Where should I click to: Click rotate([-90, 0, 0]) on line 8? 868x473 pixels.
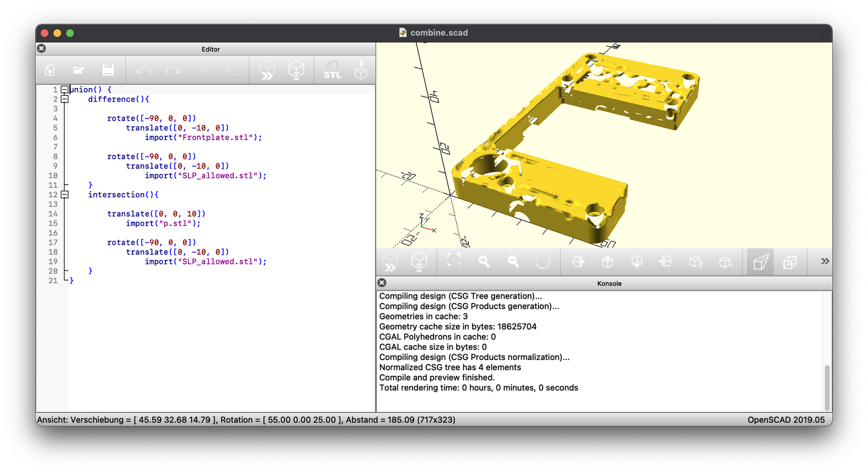point(151,156)
